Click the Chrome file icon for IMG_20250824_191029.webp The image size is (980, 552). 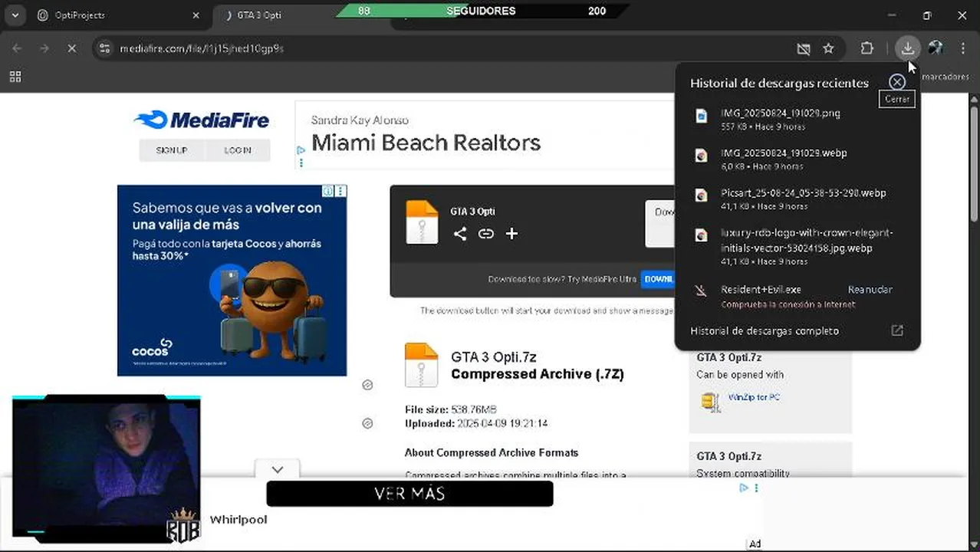point(701,156)
